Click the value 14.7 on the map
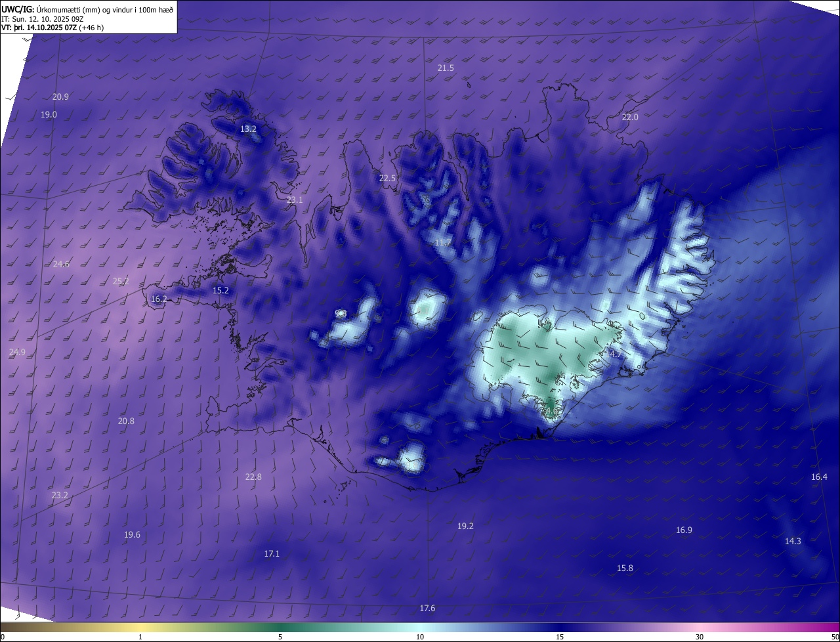This screenshot has height=642, width=840. coord(613,354)
